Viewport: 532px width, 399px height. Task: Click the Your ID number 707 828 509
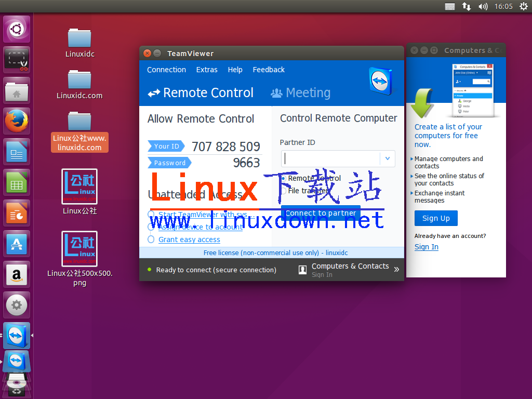point(225,146)
